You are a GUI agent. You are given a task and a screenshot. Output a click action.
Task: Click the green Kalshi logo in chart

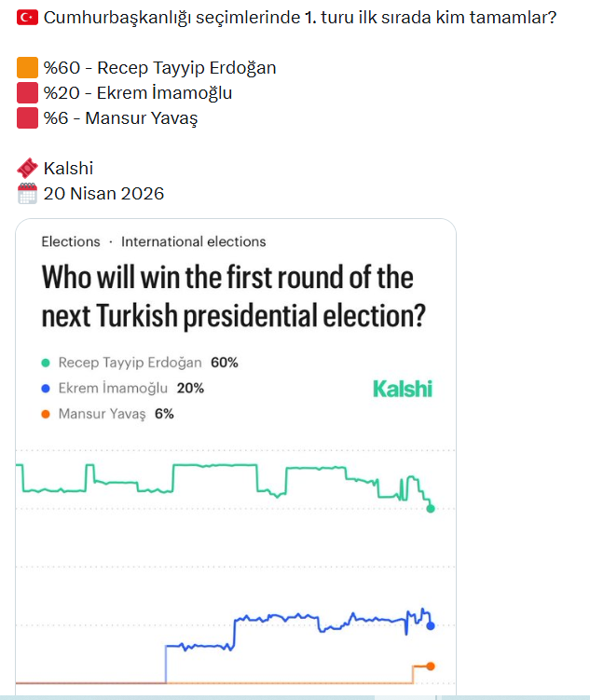pos(403,389)
